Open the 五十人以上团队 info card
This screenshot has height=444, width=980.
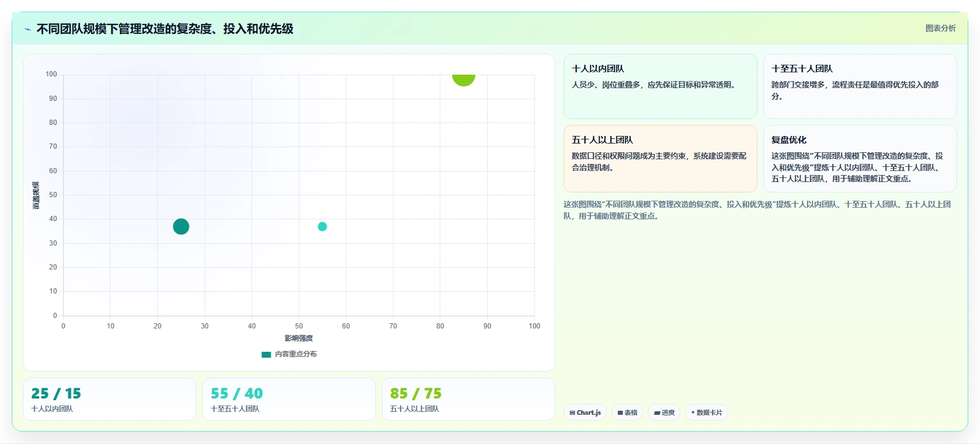point(661,159)
